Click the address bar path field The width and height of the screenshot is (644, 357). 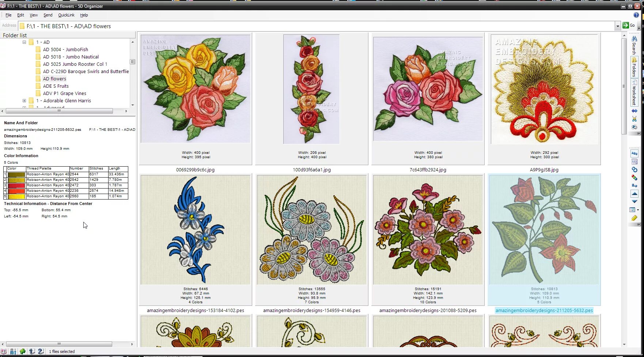tap(317, 26)
